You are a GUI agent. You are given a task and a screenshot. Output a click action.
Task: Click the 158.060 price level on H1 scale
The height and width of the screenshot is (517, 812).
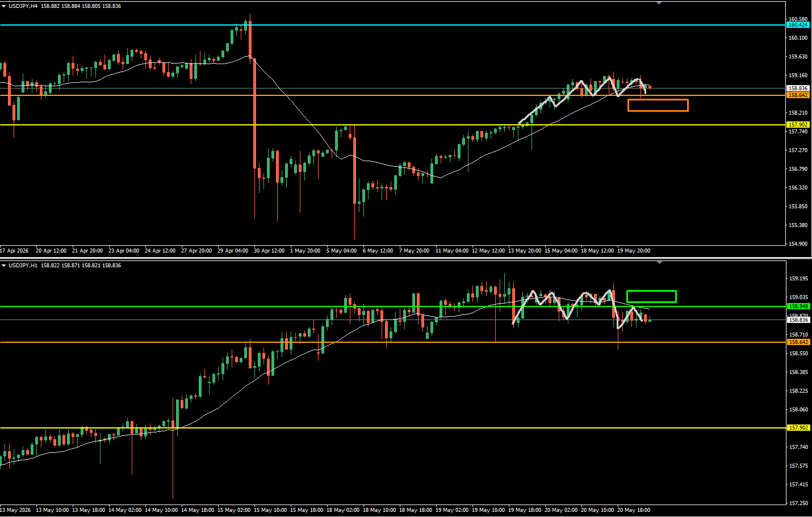pyautogui.click(x=798, y=410)
